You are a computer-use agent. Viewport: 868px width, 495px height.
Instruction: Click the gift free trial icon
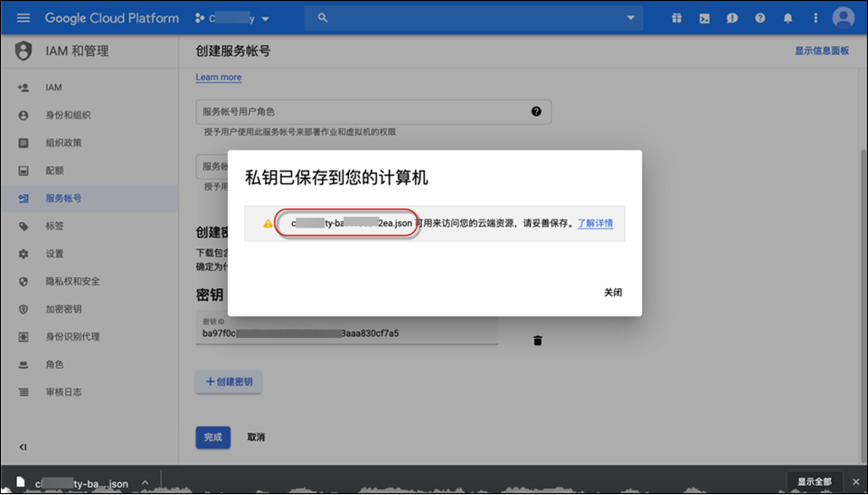676,18
